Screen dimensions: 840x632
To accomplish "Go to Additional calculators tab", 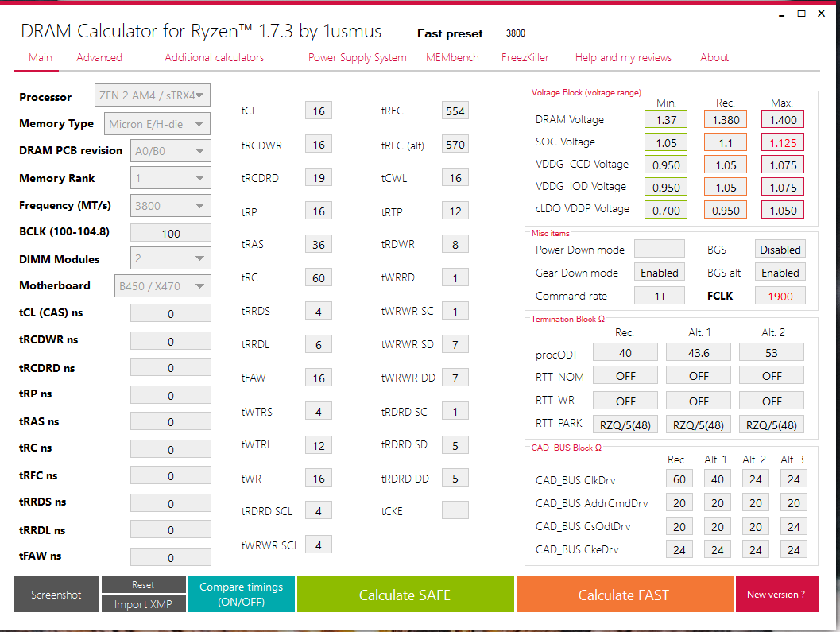I will coord(215,57).
